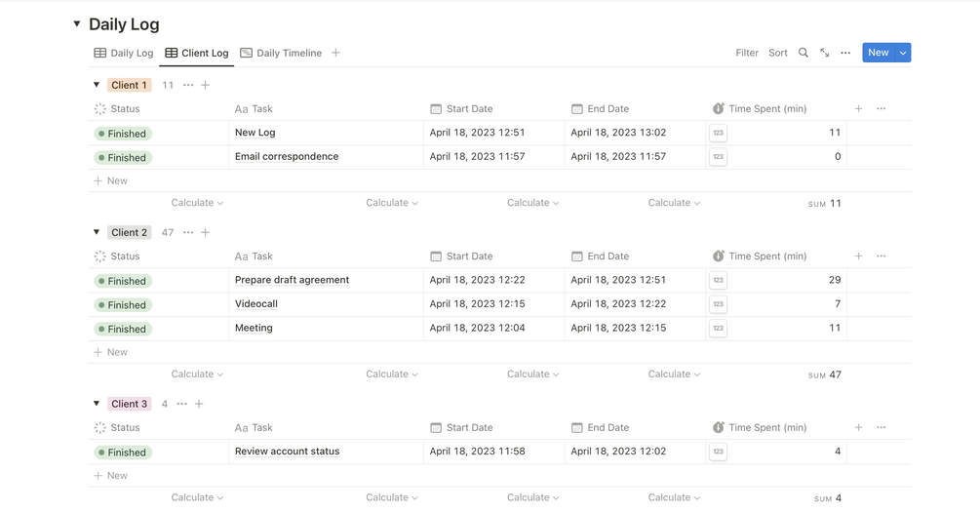Click the search magnifier icon

(x=804, y=53)
